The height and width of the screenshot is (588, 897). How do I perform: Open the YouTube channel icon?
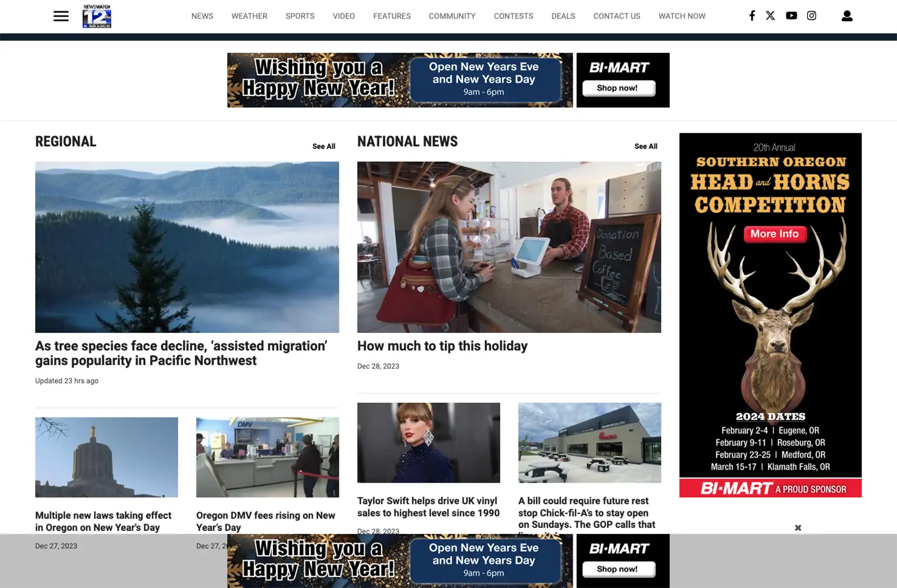792,16
